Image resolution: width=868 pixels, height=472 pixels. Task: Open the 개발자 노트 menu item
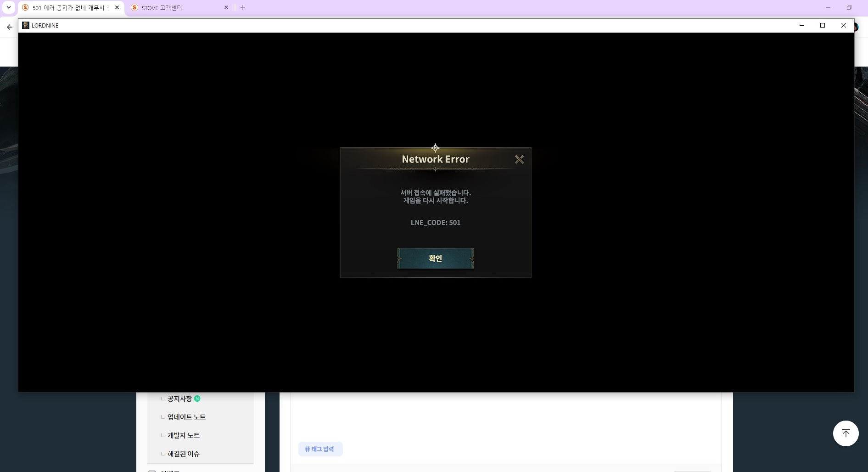[x=183, y=435]
